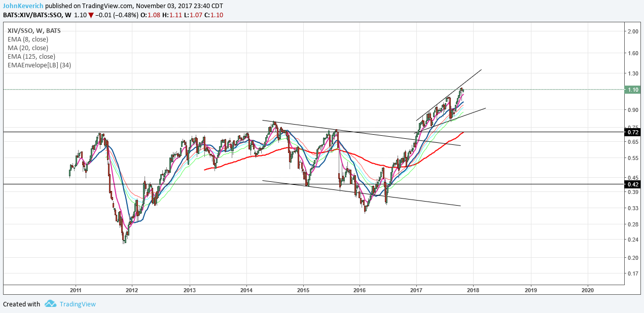Screen dimensions: 644x313
Task: Click the −0.01 (−0.48%) change text
Action: [x=117, y=15]
